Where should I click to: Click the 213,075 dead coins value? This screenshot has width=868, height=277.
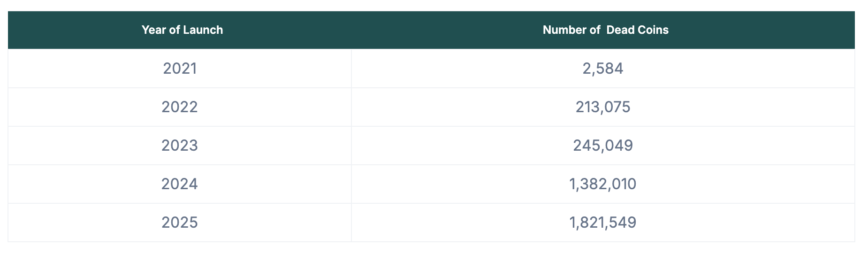603,107
